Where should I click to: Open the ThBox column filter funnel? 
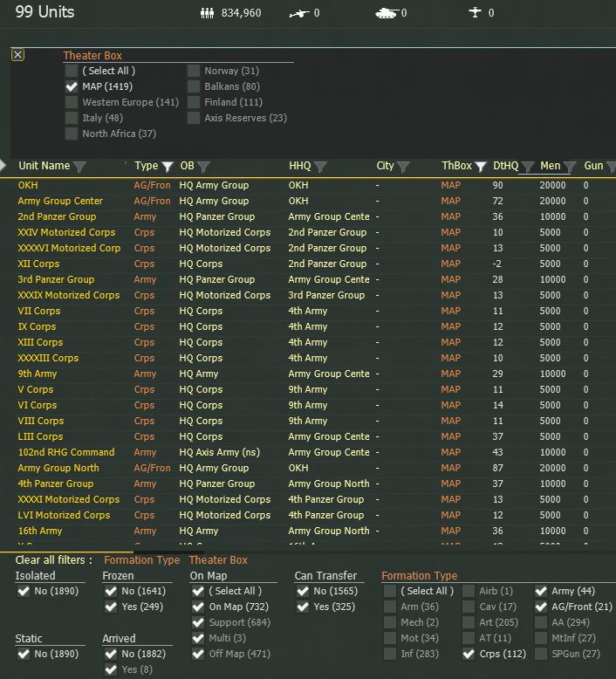481,167
